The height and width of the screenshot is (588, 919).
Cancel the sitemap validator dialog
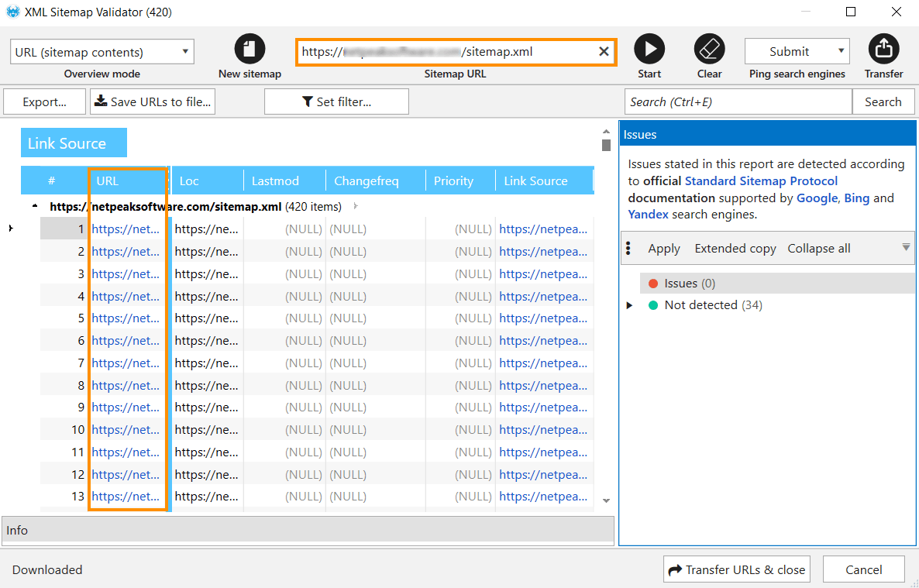coord(863,570)
